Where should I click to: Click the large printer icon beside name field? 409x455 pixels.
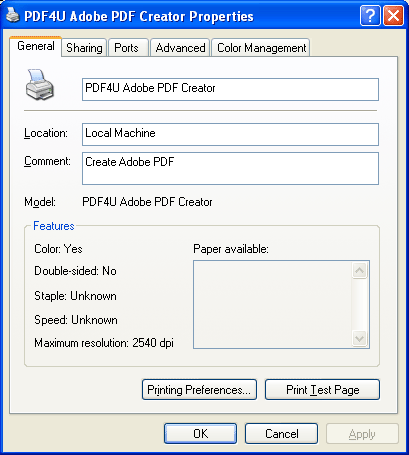[39, 85]
